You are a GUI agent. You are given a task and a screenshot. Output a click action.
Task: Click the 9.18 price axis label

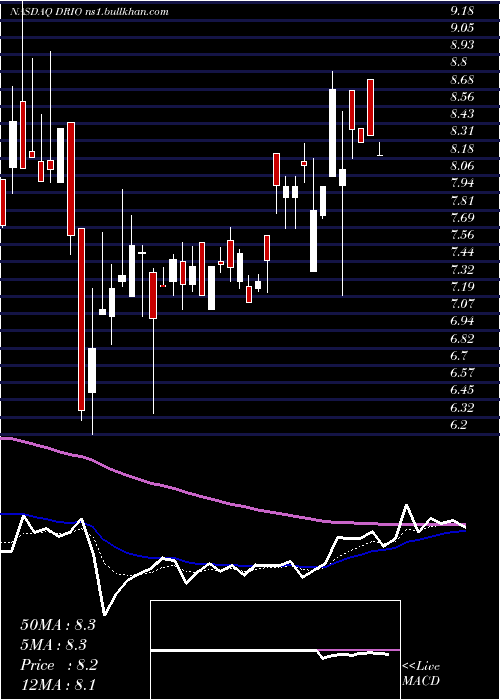[x=462, y=12]
